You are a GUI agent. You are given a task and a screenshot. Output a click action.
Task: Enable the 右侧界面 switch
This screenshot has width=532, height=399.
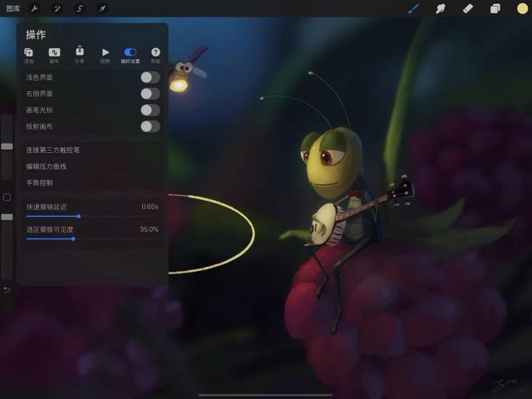(150, 94)
